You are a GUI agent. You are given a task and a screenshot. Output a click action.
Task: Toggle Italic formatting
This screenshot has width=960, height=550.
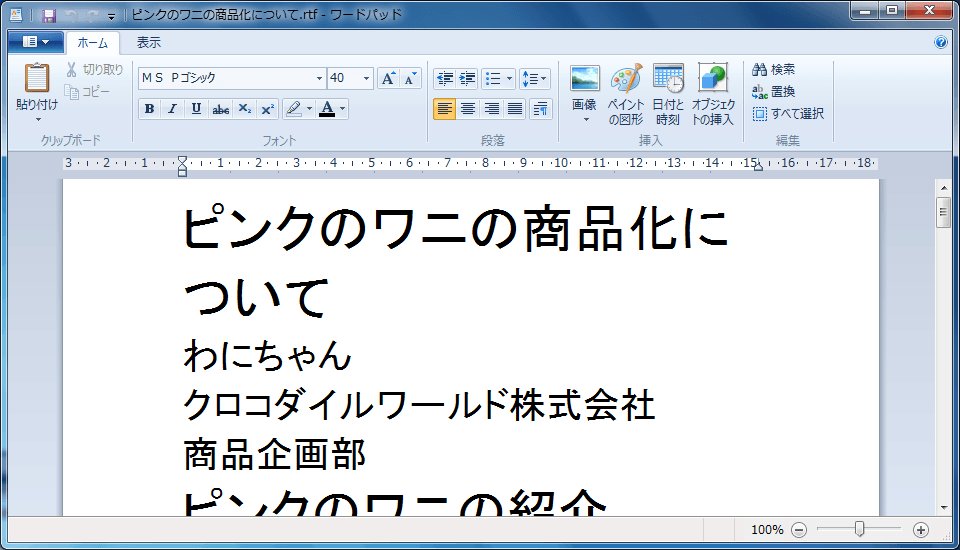(173, 109)
